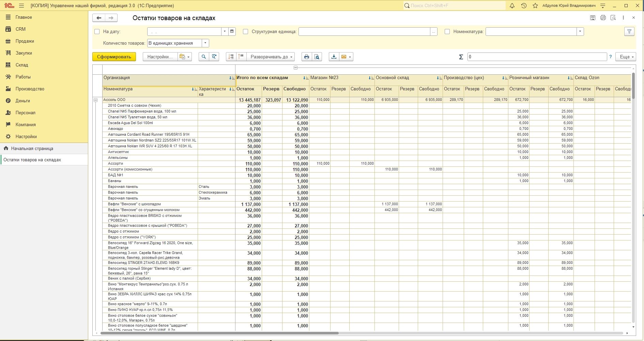Screen dimensions: 644x341
Task: Open the Количество товаров dropdown
Action: click(x=205, y=43)
